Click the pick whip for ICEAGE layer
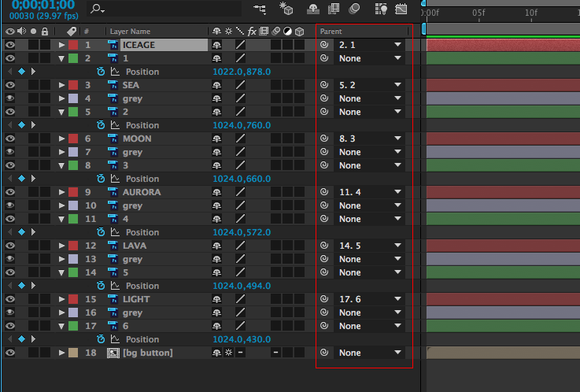Viewport: 580px width, 392px height. click(324, 45)
